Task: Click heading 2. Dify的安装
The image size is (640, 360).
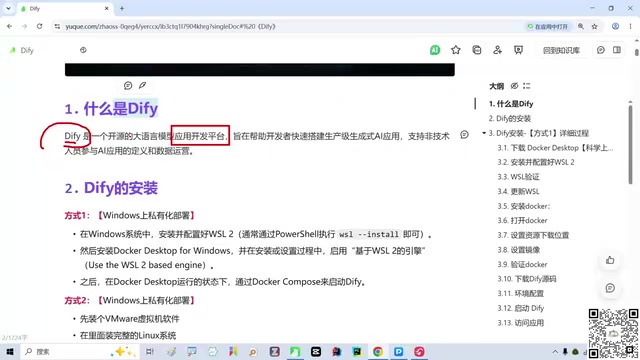Action: pyautogui.click(x=111, y=188)
